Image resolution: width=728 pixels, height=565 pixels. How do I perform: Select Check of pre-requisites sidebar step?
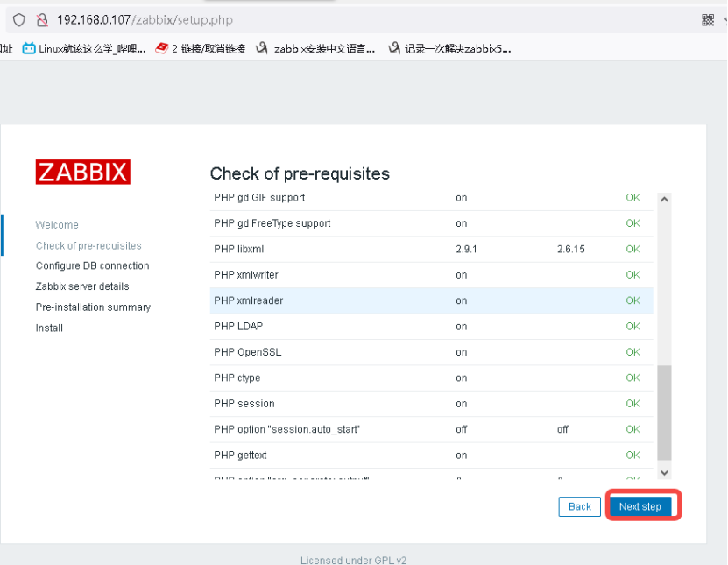coord(88,245)
